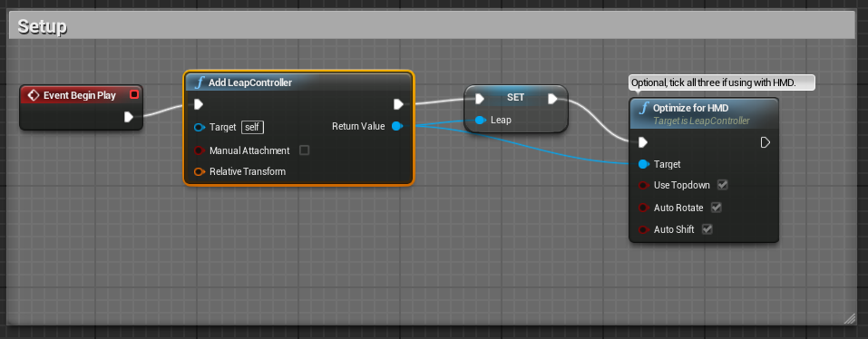Click Add LeapController output exec pin
Screen dimensions: 868x339
[x=398, y=104]
